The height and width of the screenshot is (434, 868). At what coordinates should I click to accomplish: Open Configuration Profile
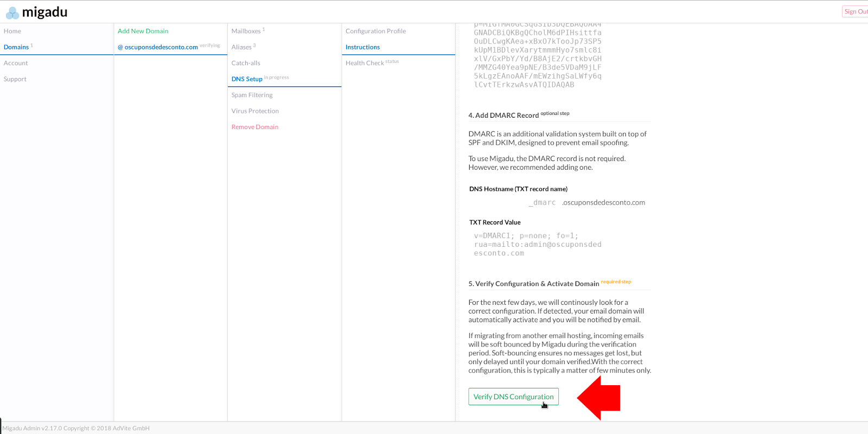[376, 31]
